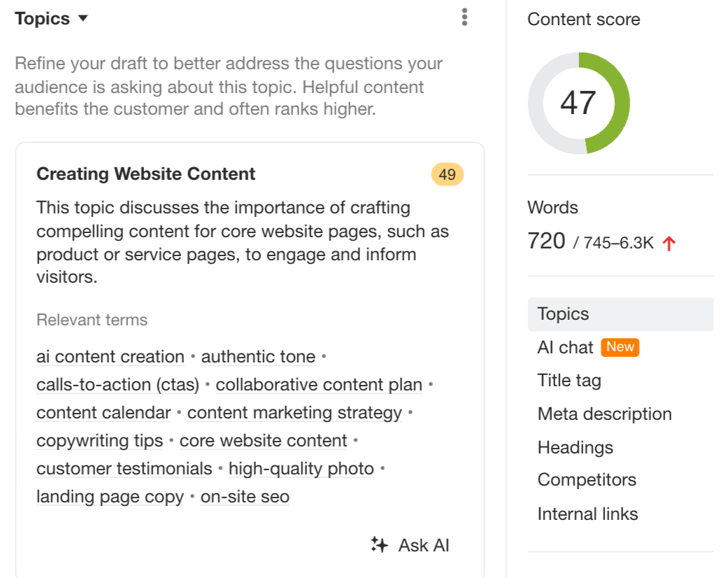
Task: Click the orange New badge beside AI chat
Action: (620, 347)
